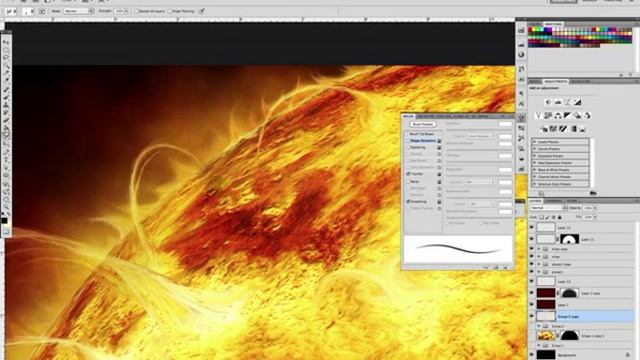The width and height of the screenshot is (640, 360).
Task: Enable the Shape Dynamics checkbox
Action: 408,140
